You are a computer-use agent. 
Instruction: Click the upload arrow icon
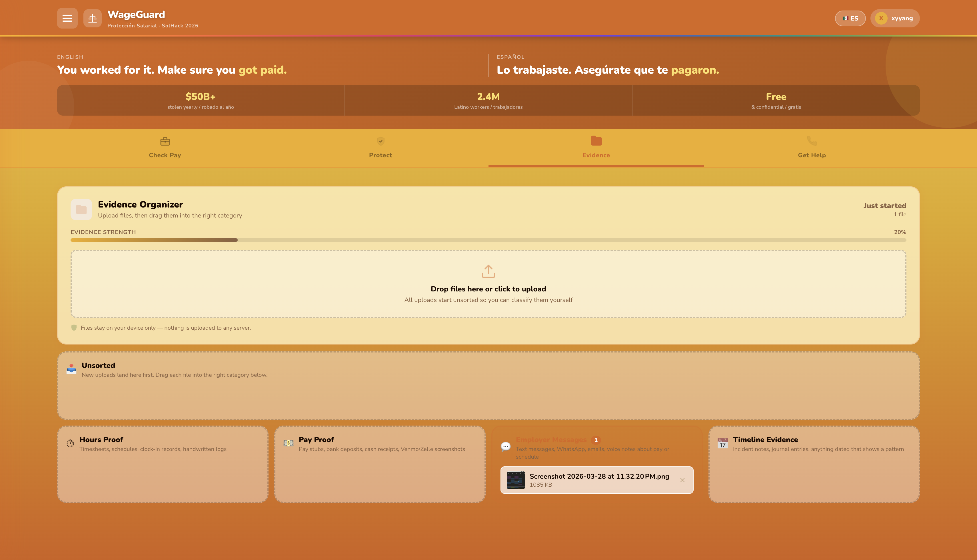(488, 271)
